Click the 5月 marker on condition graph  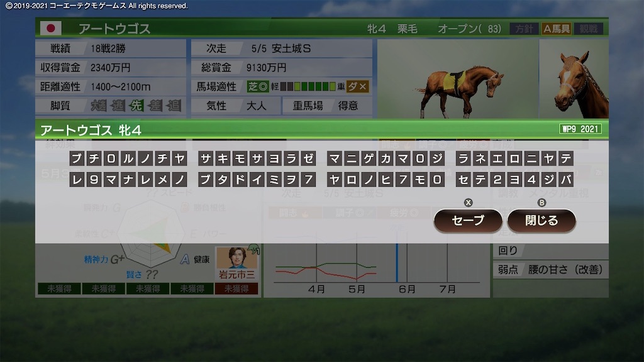click(357, 289)
